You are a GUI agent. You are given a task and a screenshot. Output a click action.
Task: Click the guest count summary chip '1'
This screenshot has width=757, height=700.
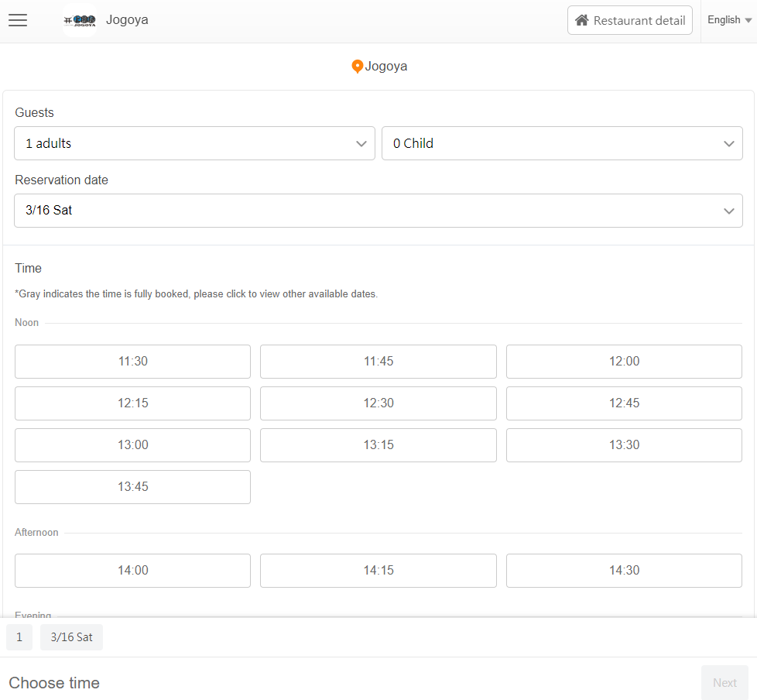click(x=19, y=637)
